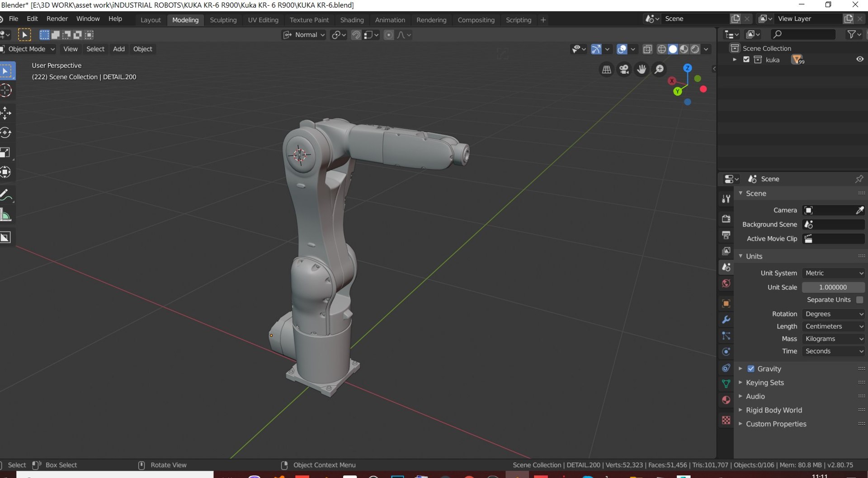This screenshot has width=868, height=478.
Task: Open the Object Constraints properties tab
Action: coord(726,368)
